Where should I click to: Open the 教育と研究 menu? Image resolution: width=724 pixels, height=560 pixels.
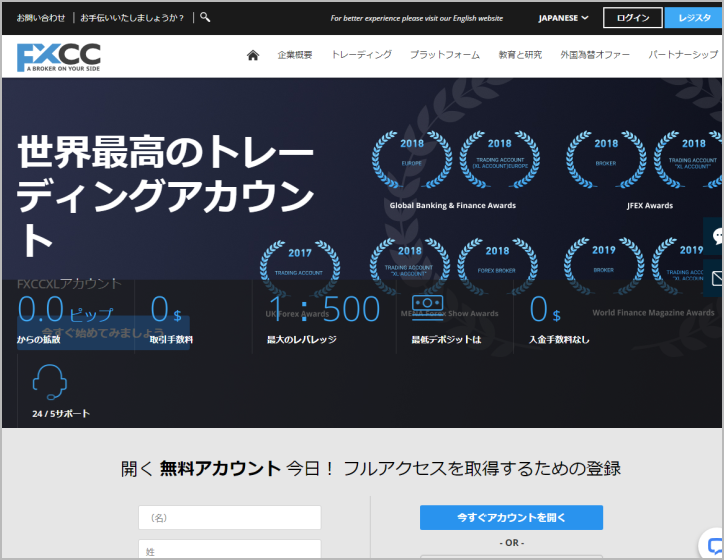pos(520,55)
